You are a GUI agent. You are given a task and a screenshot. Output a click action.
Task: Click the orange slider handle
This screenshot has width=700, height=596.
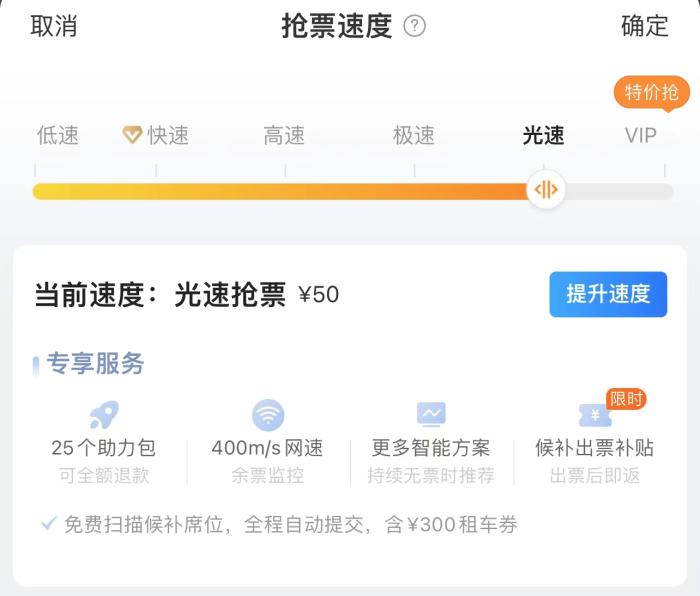pos(545,190)
